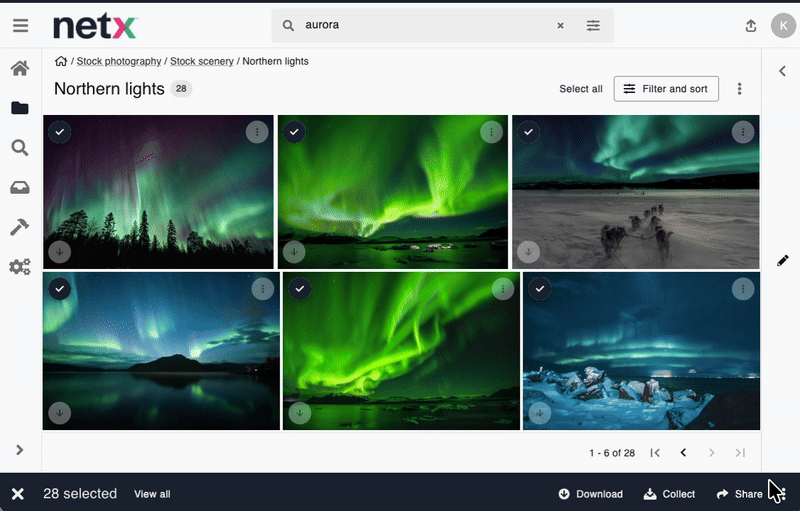Open the Search icon in left sidebar
This screenshot has height=511, width=800.
(20, 148)
